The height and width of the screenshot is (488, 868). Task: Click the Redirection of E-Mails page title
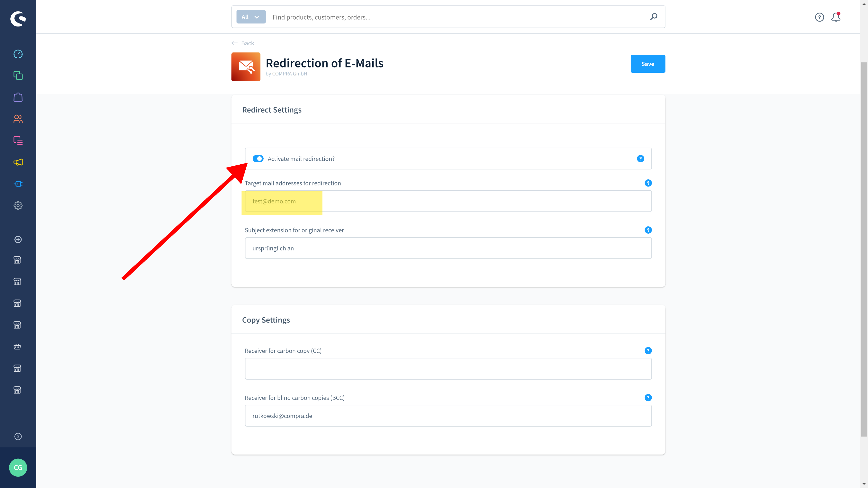point(324,63)
